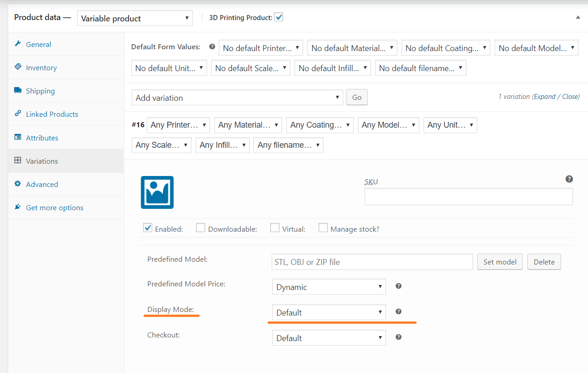Switch to the General tab
The width and height of the screenshot is (588, 373).
[66, 44]
